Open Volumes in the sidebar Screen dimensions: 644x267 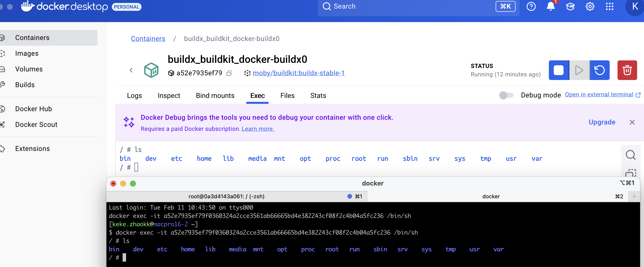[x=29, y=69]
